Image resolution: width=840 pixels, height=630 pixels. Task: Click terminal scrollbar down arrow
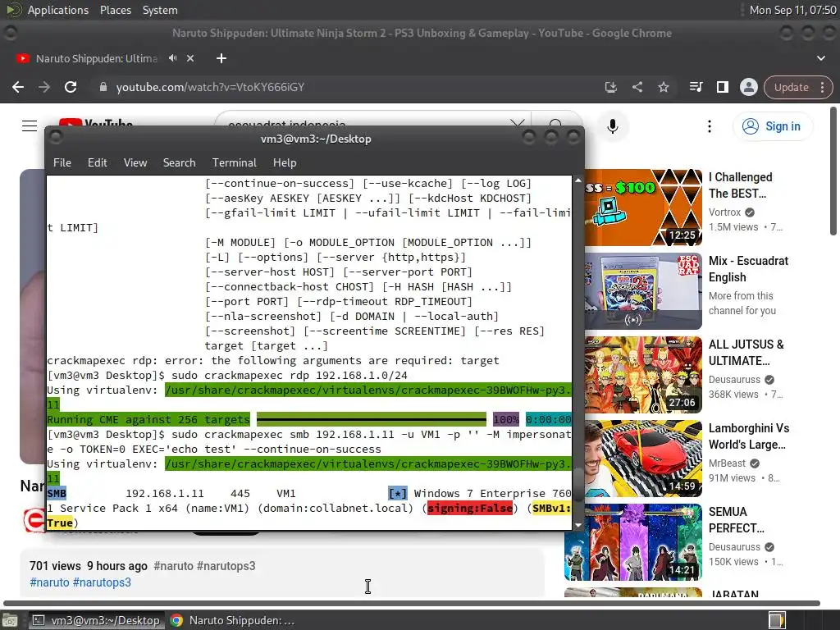point(578,526)
